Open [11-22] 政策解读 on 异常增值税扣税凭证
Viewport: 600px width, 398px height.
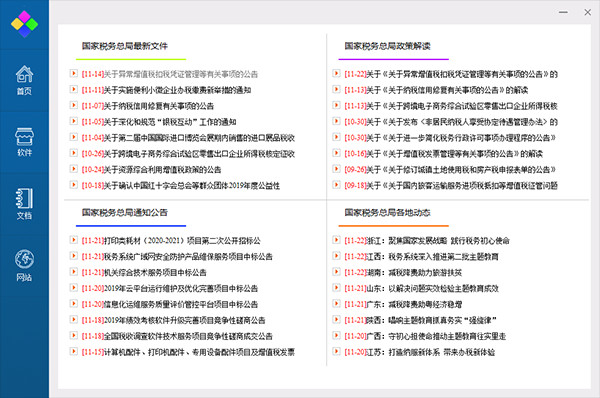tap(451, 74)
